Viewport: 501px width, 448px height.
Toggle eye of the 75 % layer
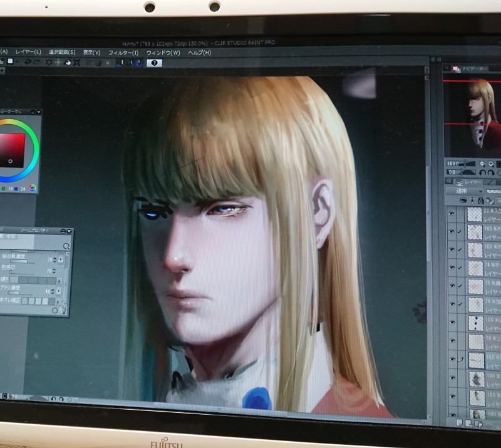tap(452, 286)
